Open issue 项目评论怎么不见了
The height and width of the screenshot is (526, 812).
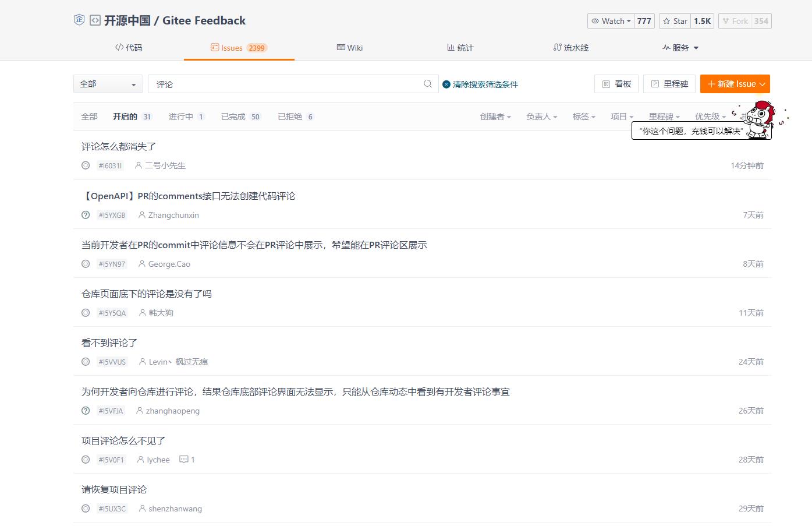[x=123, y=441]
